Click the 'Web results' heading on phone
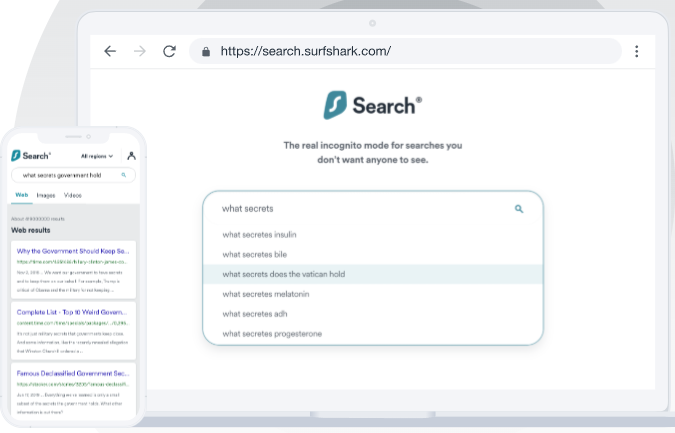The width and height of the screenshot is (675, 433). [x=31, y=230]
